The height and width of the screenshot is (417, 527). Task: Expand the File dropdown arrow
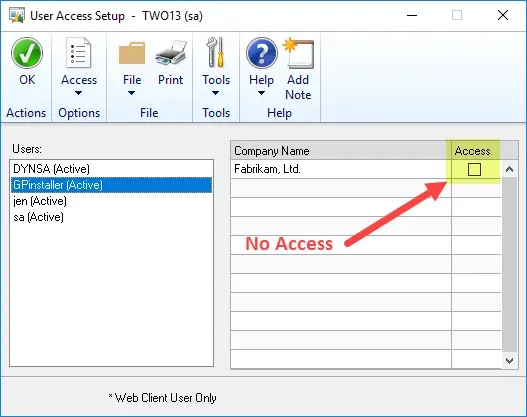point(131,93)
